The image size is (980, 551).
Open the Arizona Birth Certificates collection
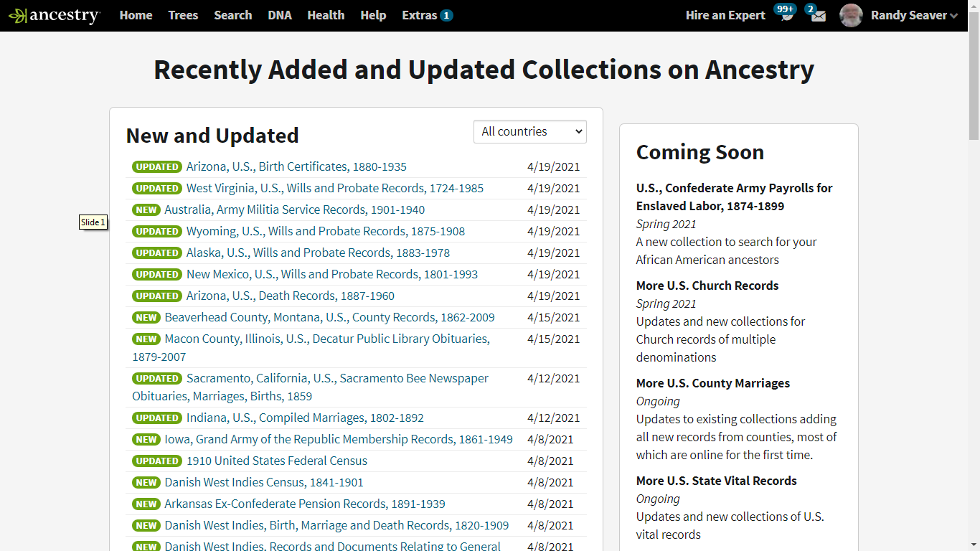(296, 166)
